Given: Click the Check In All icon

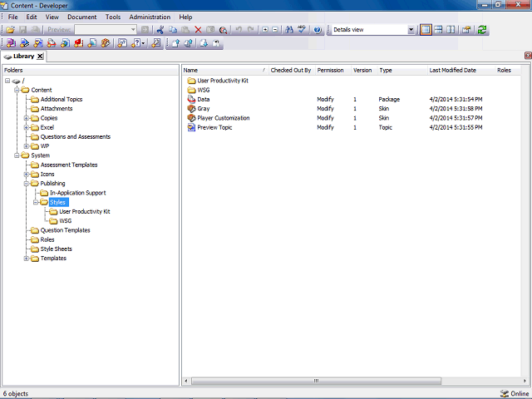Looking at the screenshot, I should tap(189, 43).
